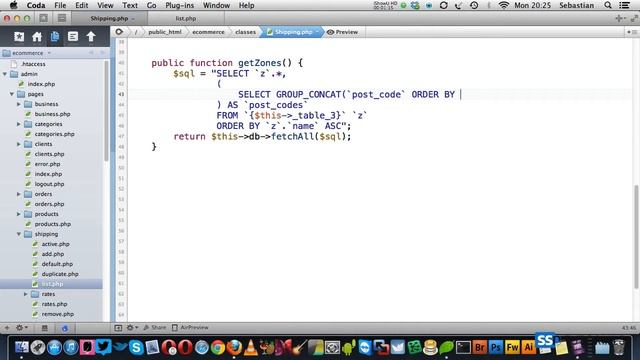Click the symbol navigator circle icon in path bar
This screenshot has width=640, height=360.
119,32
